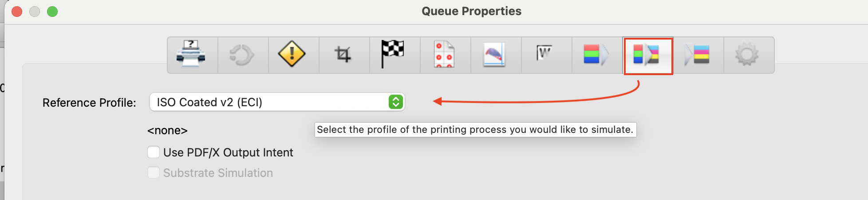Click the green zoom window button

[52, 12]
